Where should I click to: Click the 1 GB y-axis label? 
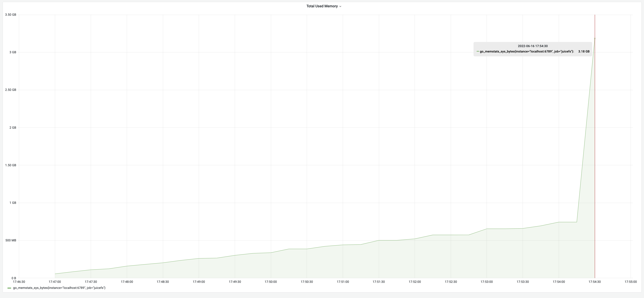(13, 203)
